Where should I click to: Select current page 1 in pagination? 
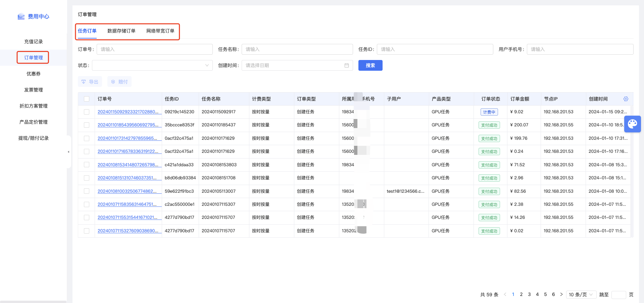click(513, 295)
